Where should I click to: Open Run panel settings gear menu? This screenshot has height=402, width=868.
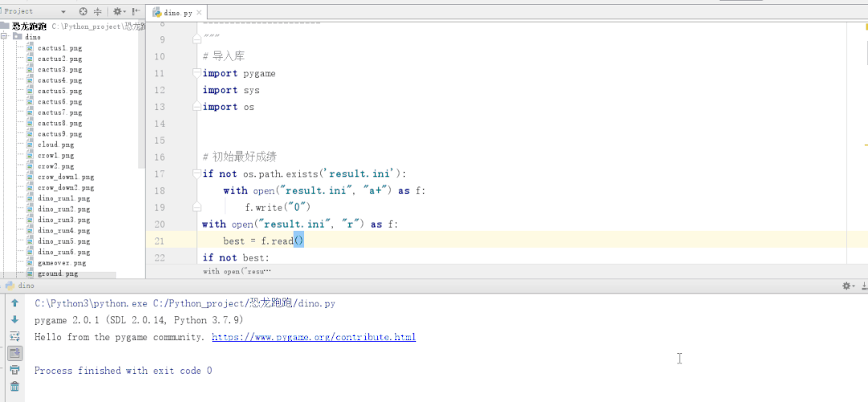point(847,285)
